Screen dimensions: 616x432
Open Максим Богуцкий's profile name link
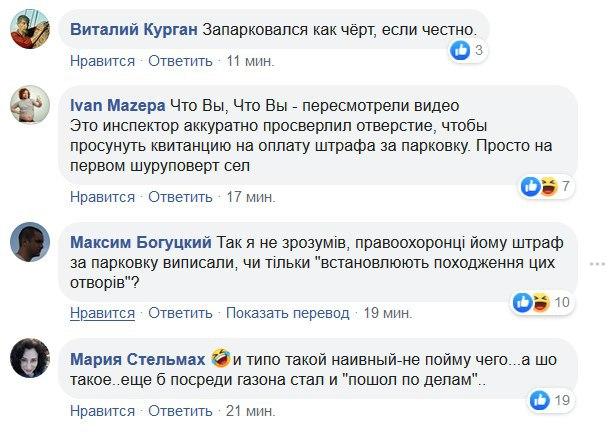(142, 241)
